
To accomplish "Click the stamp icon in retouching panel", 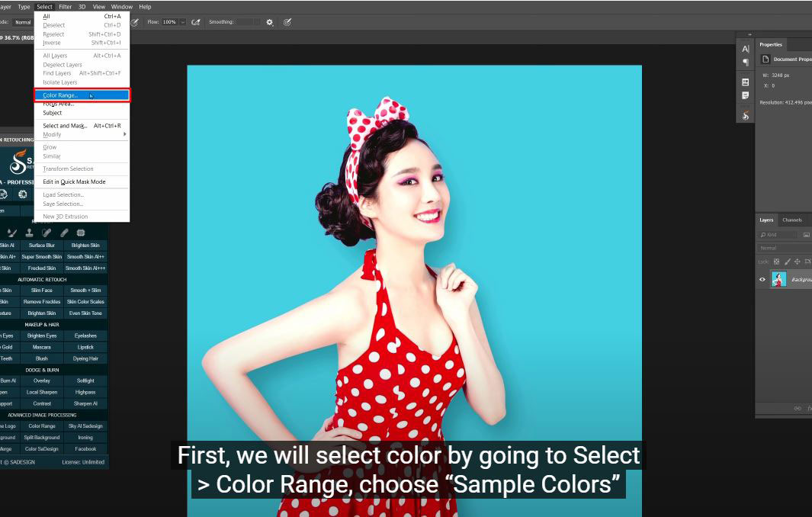I will tap(30, 233).
